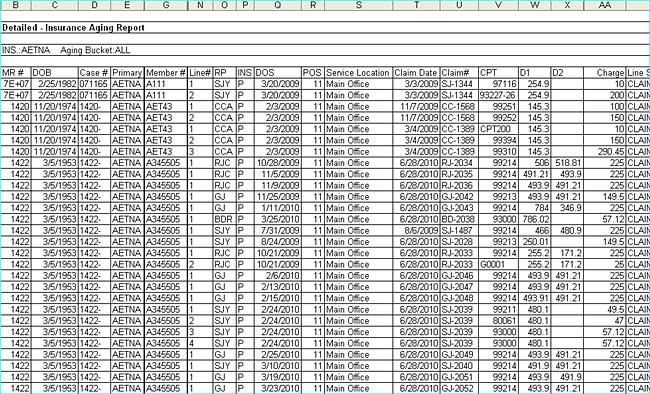Click the claim number 'GJ-2047'
650x394 pixels.
click(x=459, y=287)
